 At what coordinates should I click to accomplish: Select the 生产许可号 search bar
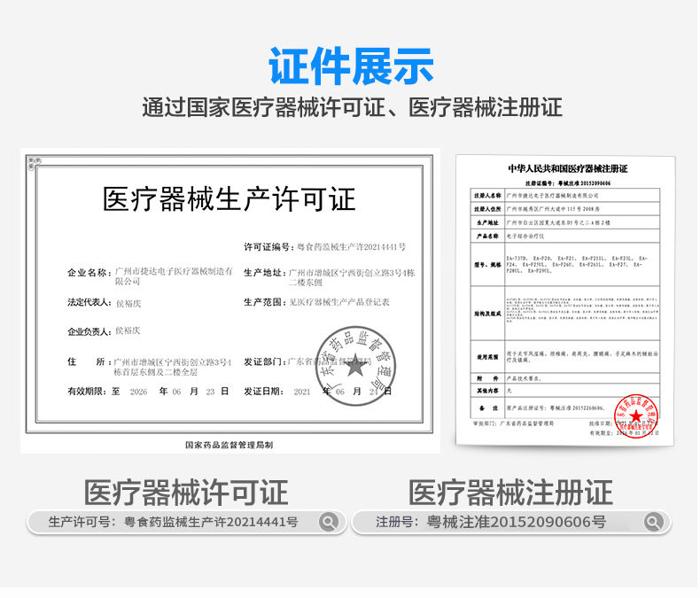(x=187, y=522)
